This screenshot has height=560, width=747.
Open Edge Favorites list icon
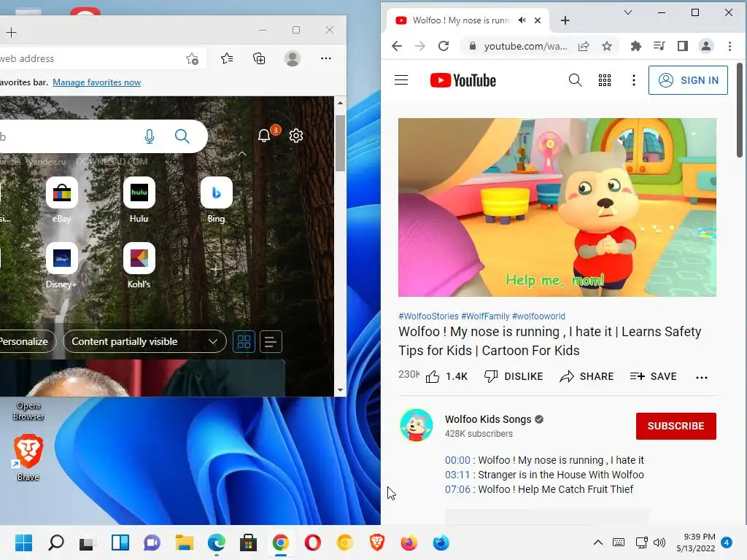(x=227, y=58)
